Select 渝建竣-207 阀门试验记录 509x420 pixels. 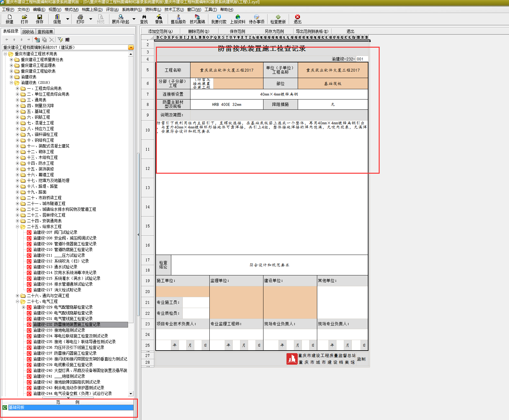[55, 232]
